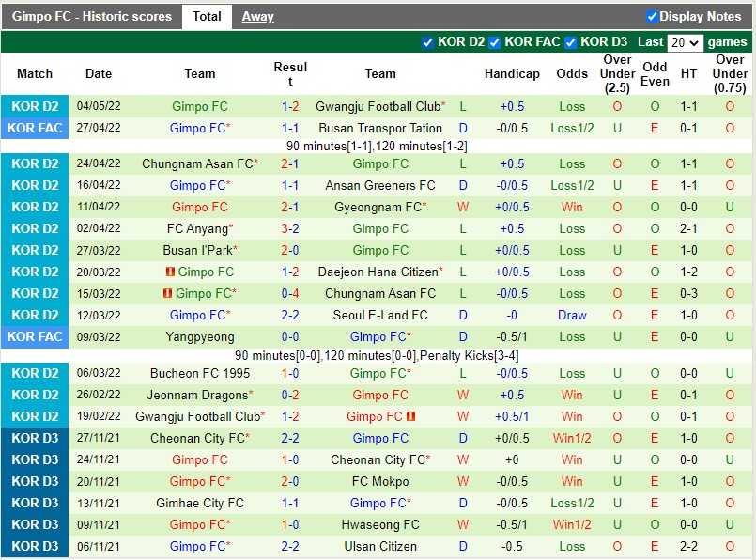
Task: Open the FC Anyang team page
Action: pos(194,228)
